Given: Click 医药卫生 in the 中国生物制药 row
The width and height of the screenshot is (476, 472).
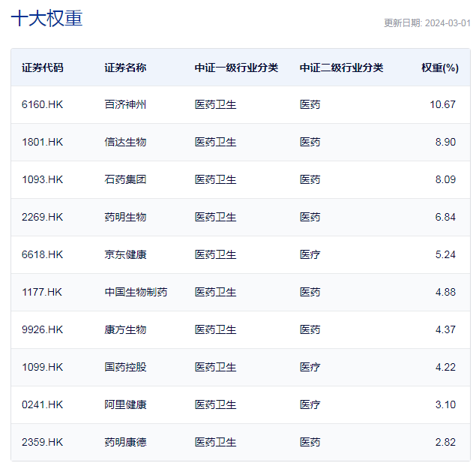Looking at the screenshot, I should pos(216,292).
